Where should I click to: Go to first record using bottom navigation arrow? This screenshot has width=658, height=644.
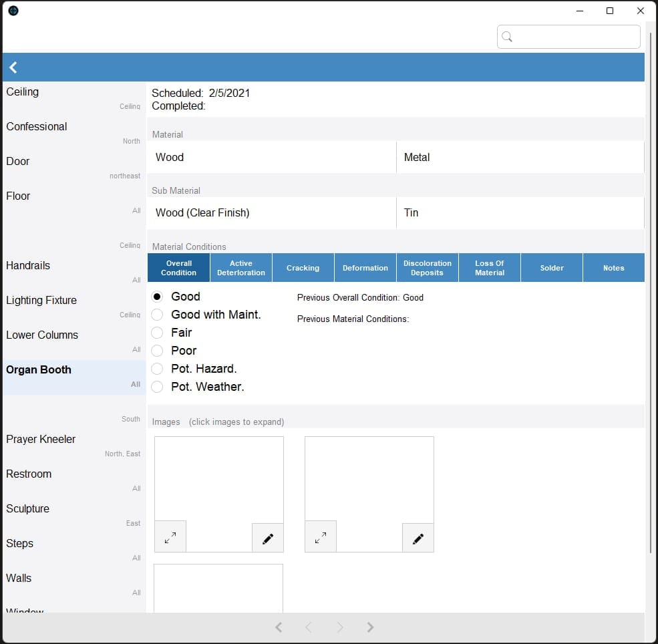tap(279, 627)
